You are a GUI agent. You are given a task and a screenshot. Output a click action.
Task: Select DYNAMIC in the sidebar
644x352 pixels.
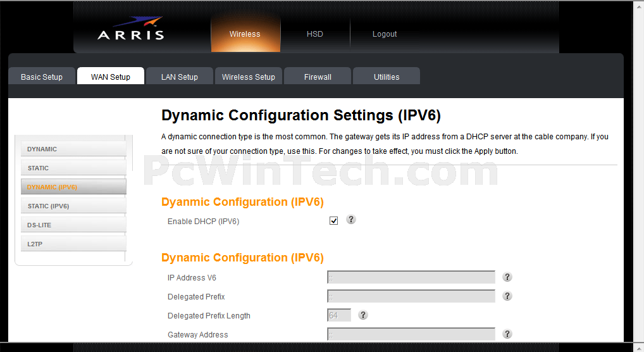tap(73, 149)
